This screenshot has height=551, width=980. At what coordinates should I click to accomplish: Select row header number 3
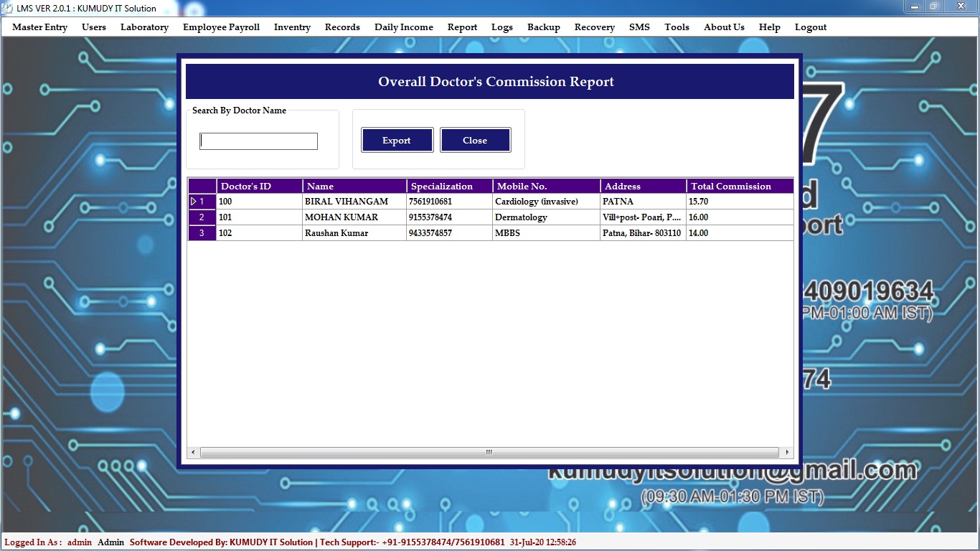[x=202, y=233]
